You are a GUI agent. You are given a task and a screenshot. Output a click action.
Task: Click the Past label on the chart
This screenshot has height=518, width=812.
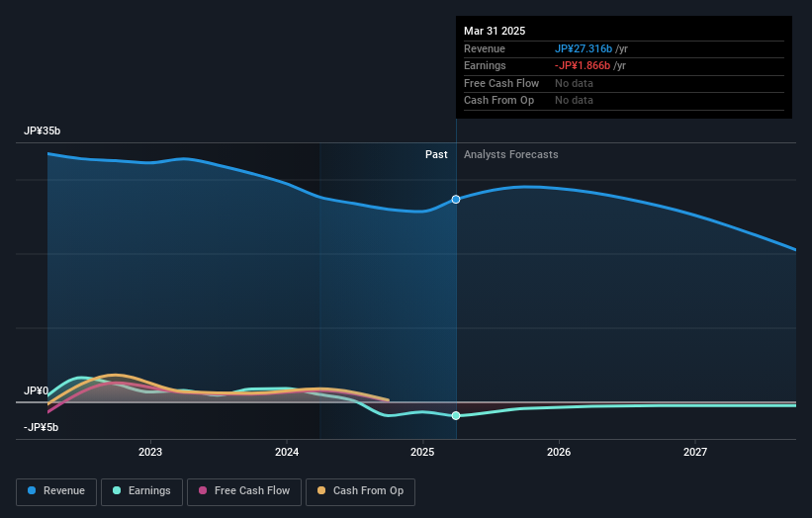[436, 154]
